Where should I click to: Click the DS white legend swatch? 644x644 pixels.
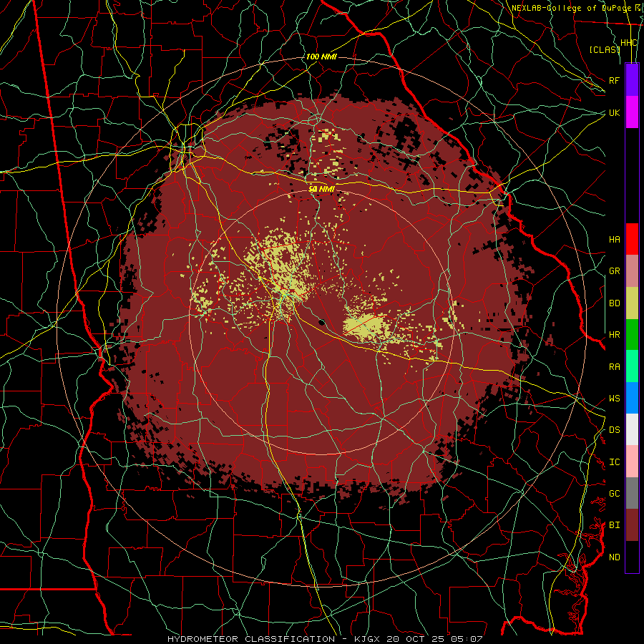632,429
